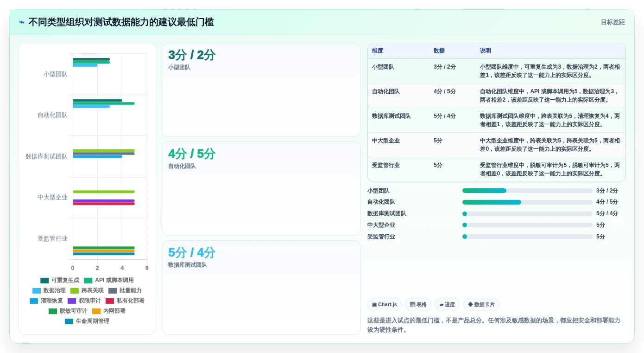
Task: Select the Chart.js chip
Action: [385, 305]
